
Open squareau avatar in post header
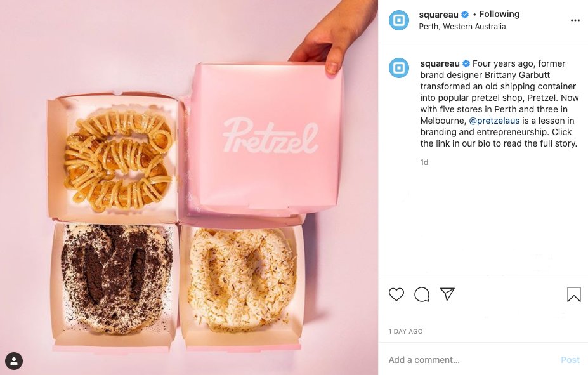[398, 20]
